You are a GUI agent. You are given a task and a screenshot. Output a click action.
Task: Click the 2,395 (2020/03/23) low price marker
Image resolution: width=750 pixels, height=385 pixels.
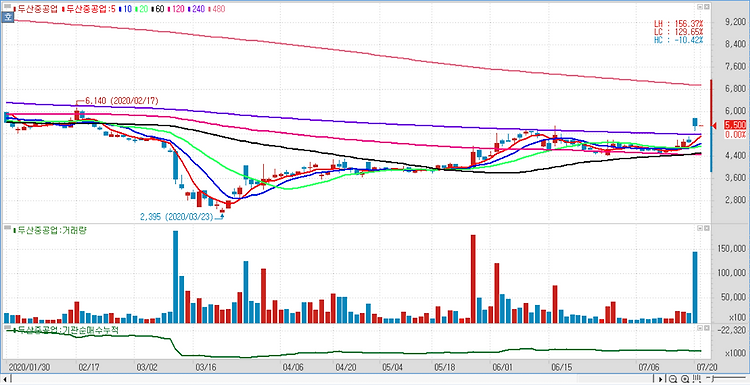pyautogui.click(x=177, y=217)
